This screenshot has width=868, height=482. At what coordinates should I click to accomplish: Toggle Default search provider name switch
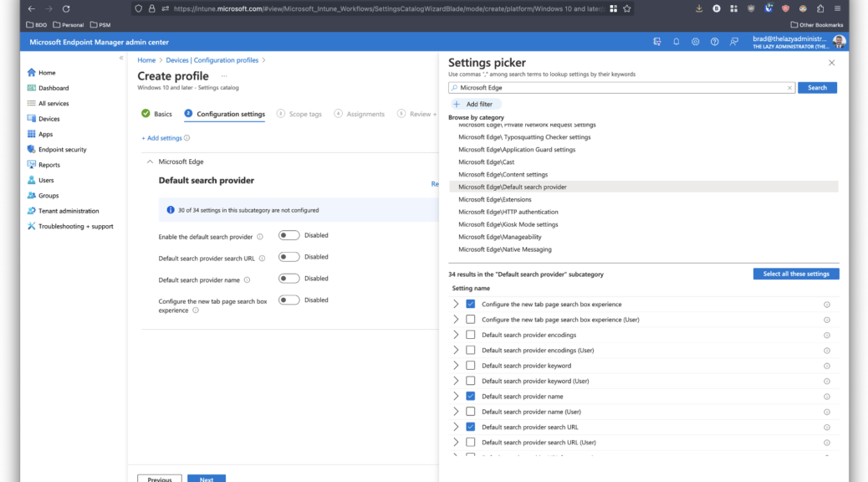[x=288, y=279]
